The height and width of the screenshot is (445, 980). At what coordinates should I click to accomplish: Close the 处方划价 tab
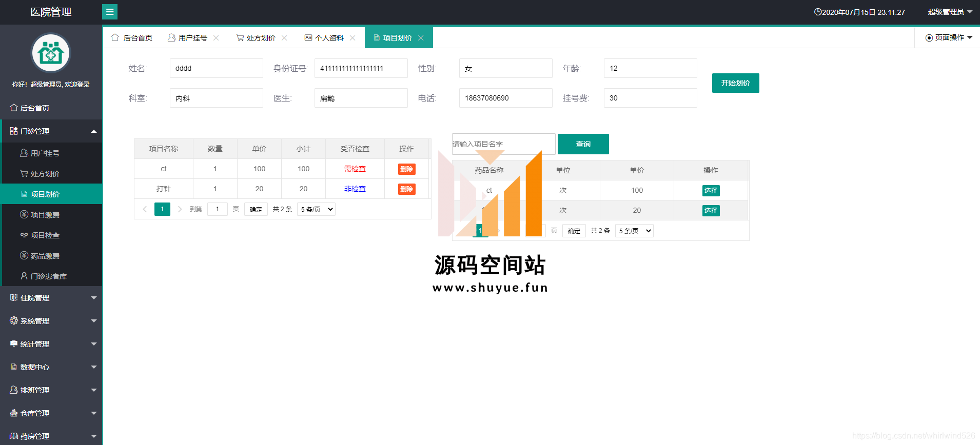point(284,38)
